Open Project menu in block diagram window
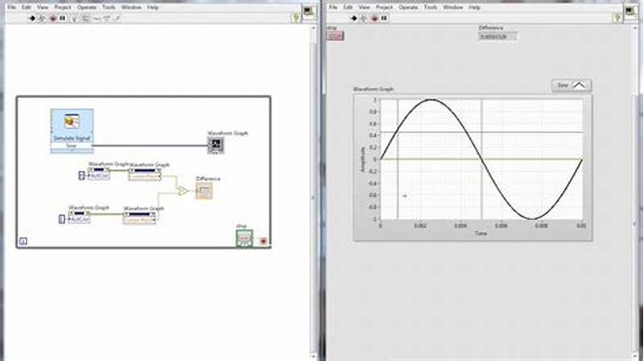Viewport: 644px width, 361px height. pos(63,7)
